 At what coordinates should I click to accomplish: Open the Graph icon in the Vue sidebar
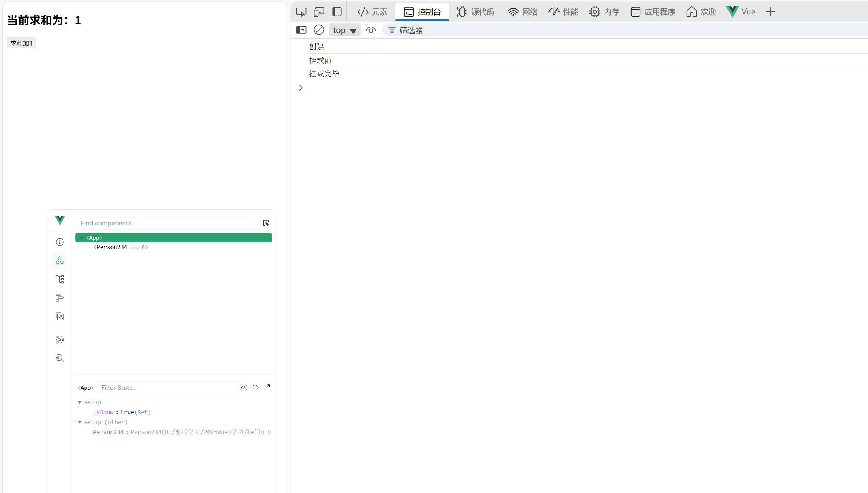point(60,340)
